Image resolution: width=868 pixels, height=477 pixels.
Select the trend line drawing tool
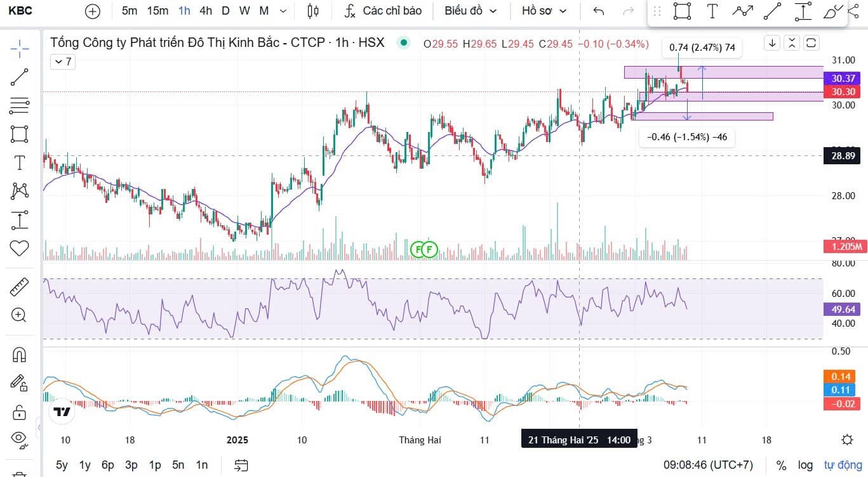pyautogui.click(x=19, y=77)
